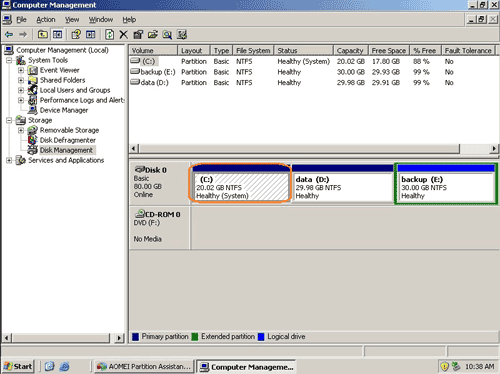Sort by the Capacity column header

pos(350,51)
